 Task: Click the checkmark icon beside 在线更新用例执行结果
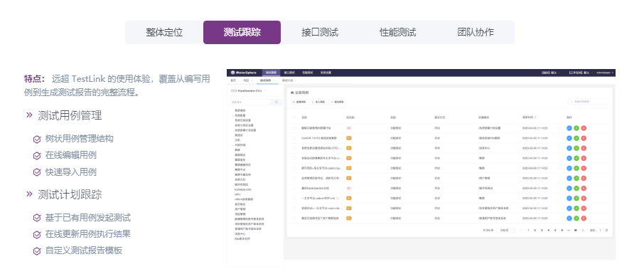coord(37,235)
